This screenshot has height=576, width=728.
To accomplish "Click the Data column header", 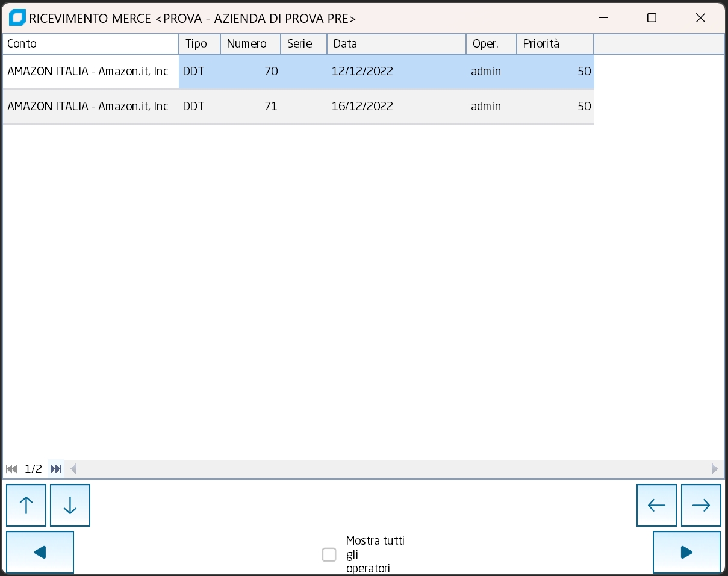I will point(397,44).
